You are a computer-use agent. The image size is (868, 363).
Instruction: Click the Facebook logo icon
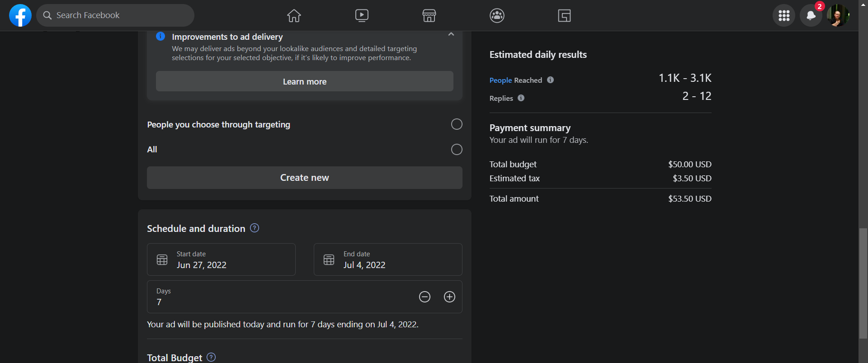[x=20, y=15]
